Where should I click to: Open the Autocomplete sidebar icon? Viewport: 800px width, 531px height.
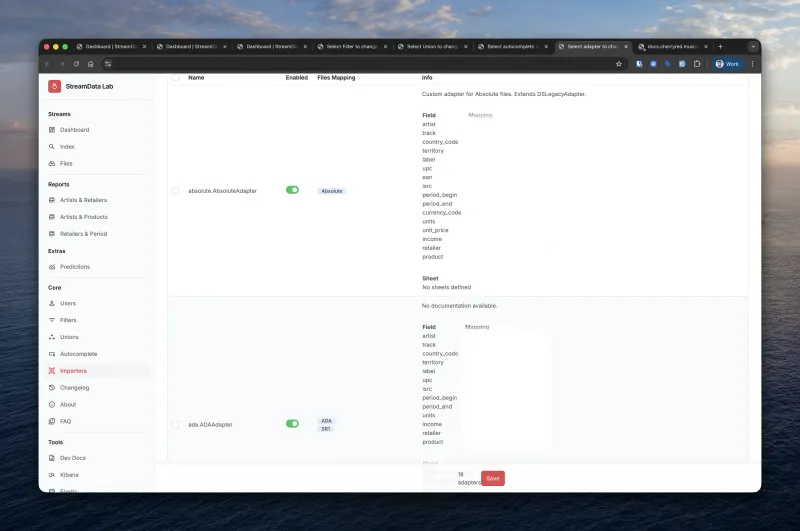(x=52, y=353)
